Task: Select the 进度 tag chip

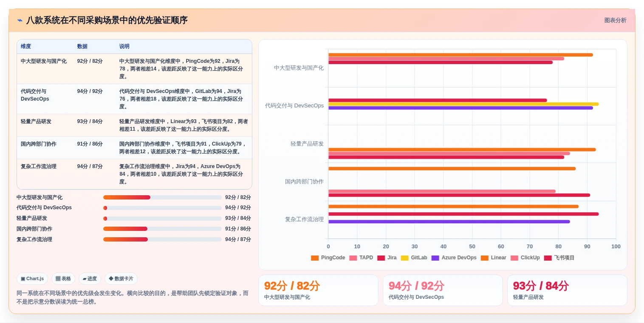Action: pyautogui.click(x=90, y=279)
